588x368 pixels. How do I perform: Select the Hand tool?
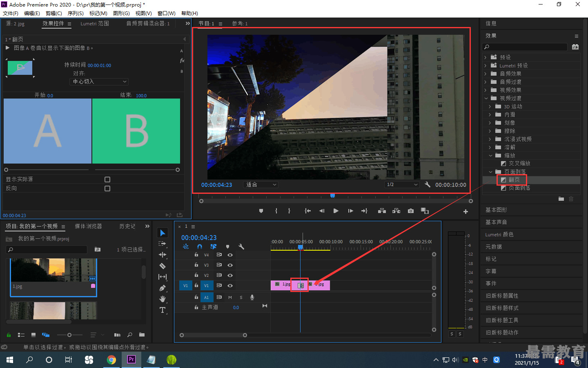[x=163, y=299]
